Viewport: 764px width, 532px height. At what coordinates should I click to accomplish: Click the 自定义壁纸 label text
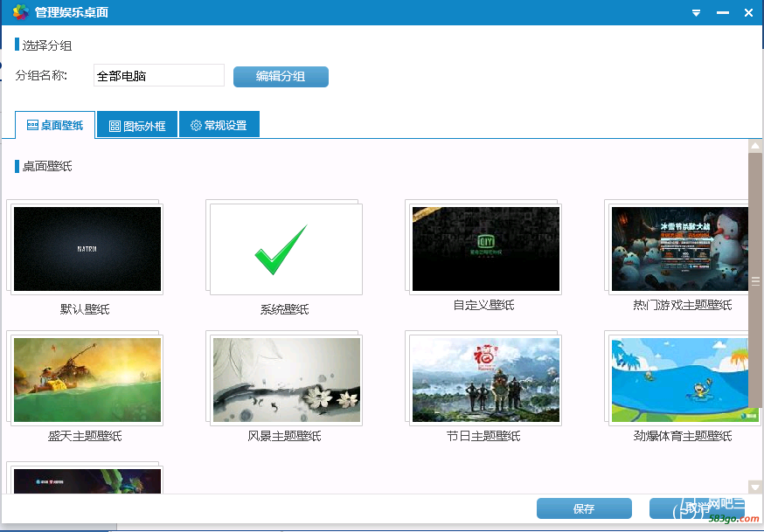(483, 305)
